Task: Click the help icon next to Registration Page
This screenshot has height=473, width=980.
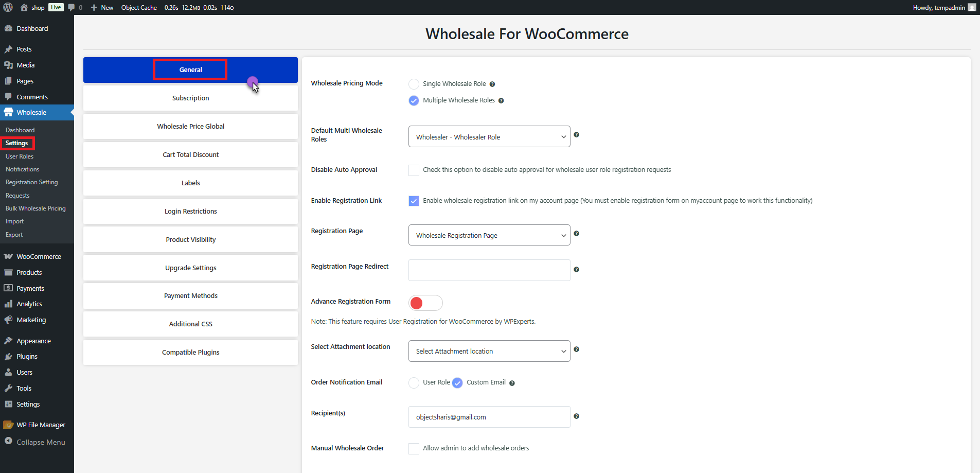Action: [577, 233]
